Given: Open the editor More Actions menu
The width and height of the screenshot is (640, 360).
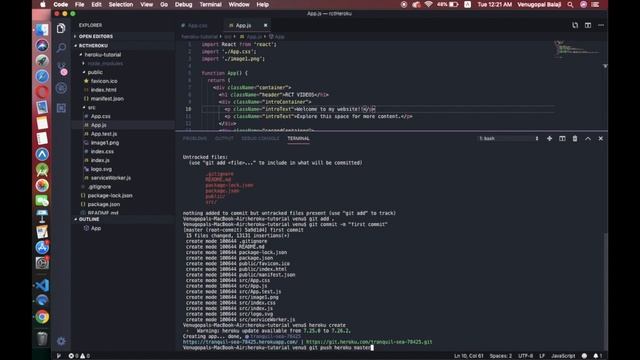Looking at the screenshot, I should pyautogui.click(x=601, y=25).
